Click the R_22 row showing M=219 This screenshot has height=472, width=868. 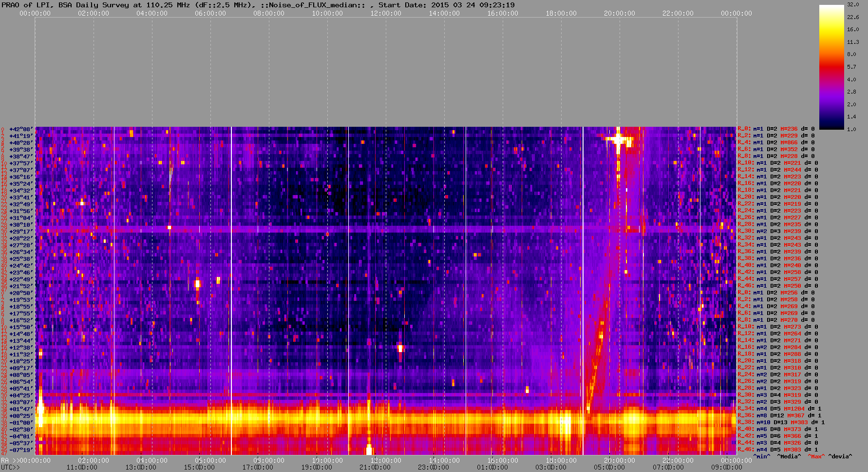click(x=778, y=204)
